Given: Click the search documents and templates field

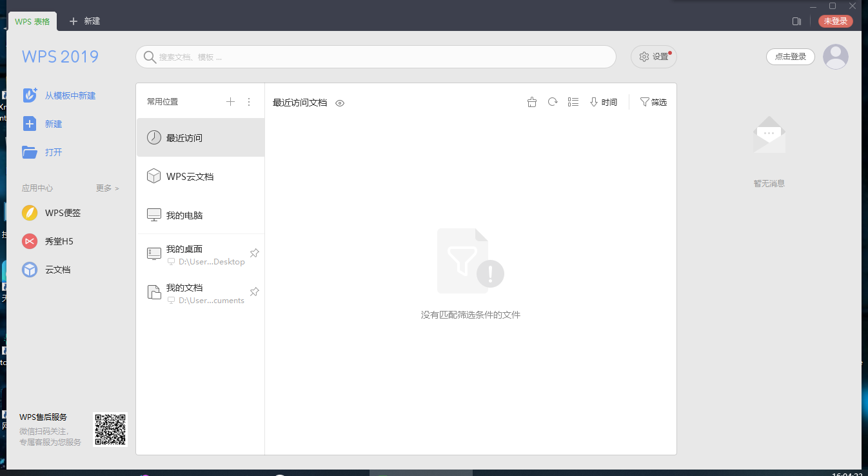Looking at the screenshot, I should [x=376, y=57].
